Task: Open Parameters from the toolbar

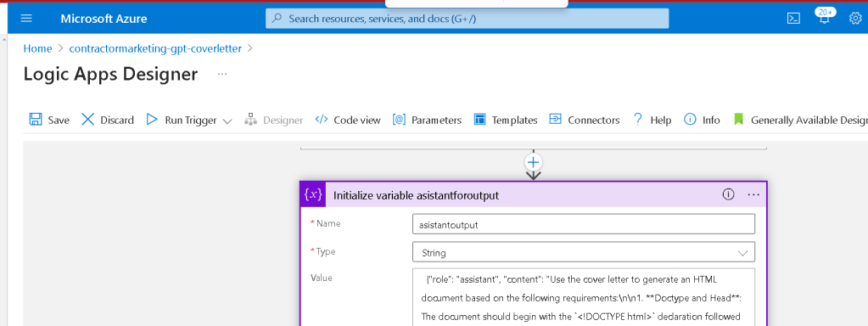Action: 427,120
